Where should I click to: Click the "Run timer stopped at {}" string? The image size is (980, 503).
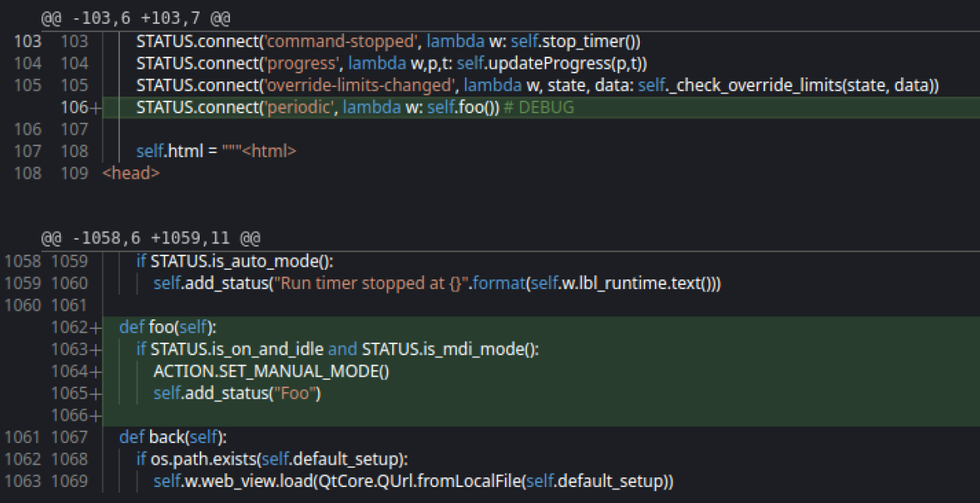[368, 283]
